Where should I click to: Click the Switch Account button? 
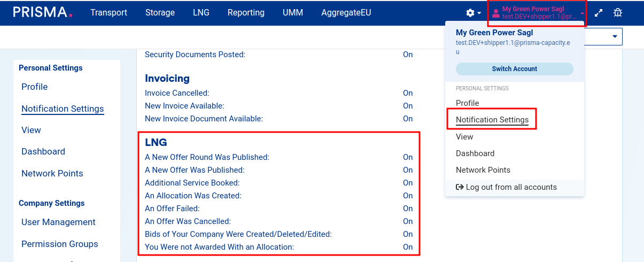coord(514,69)
